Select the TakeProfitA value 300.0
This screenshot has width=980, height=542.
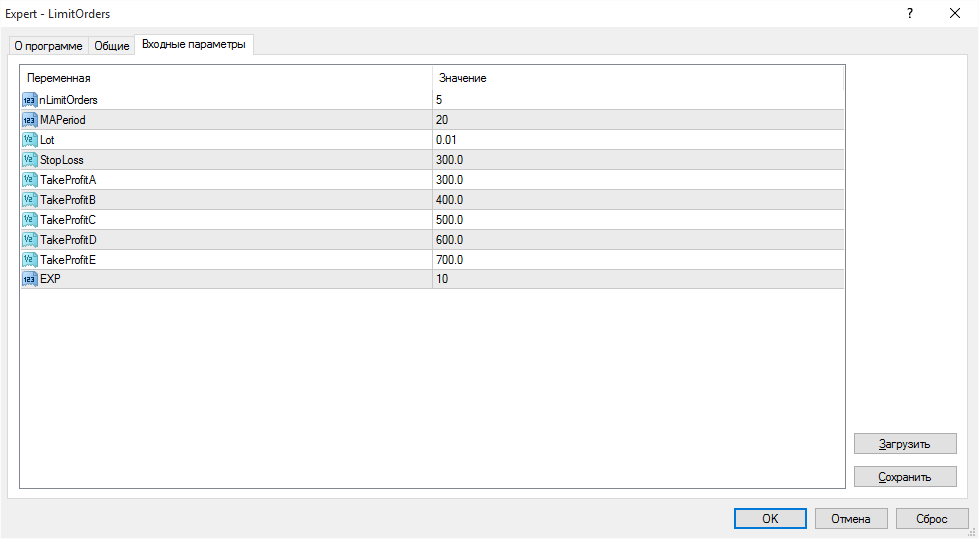pos(449,180)
